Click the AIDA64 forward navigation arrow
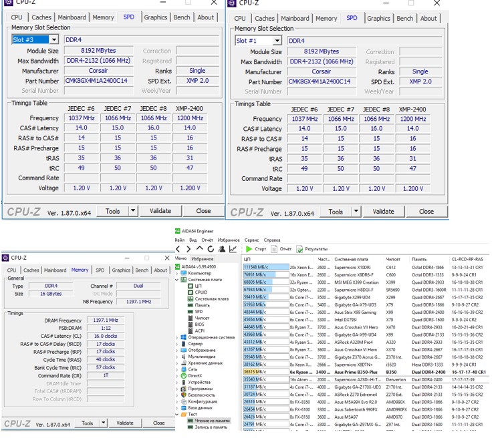Screen dimensions: 504x438 pyautogui.click(x=187, y=249)
